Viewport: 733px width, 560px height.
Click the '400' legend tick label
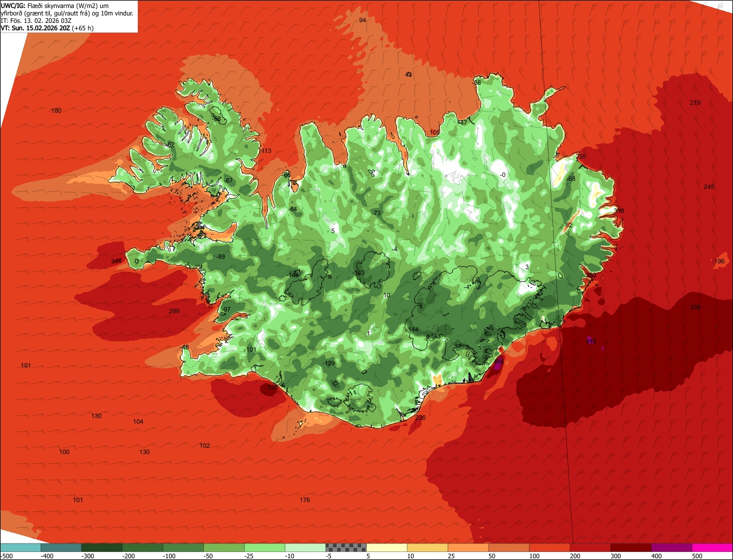656,556
